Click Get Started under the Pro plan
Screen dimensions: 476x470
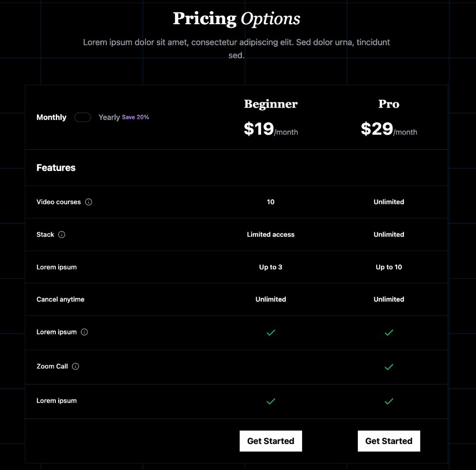(389, 441)
